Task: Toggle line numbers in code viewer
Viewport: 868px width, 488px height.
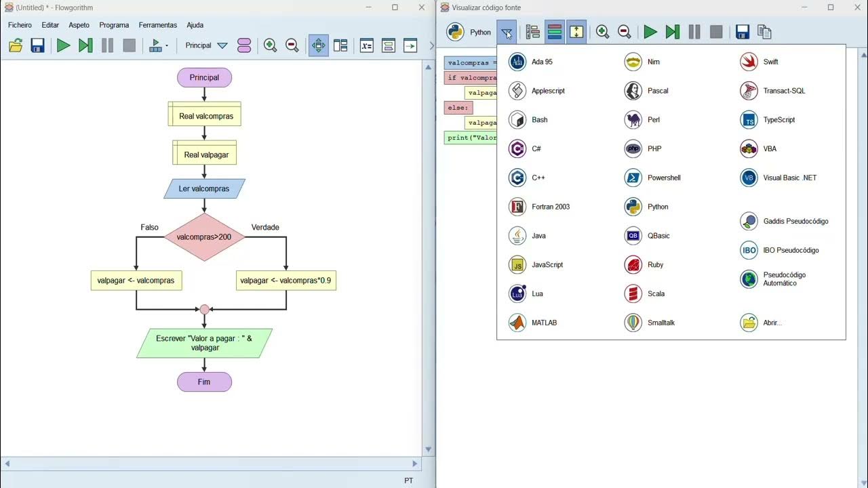Action: point(532,32)
